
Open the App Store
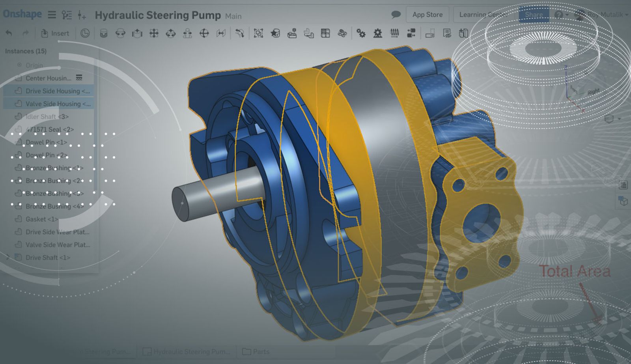[x=428, y=15]
